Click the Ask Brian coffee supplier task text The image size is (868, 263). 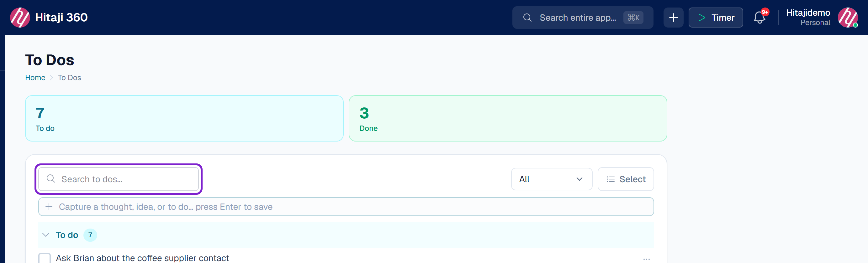pos(143,258)
